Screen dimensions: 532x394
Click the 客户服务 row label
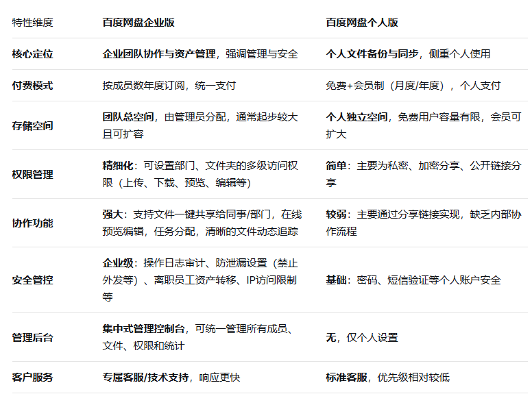[33, 378]
